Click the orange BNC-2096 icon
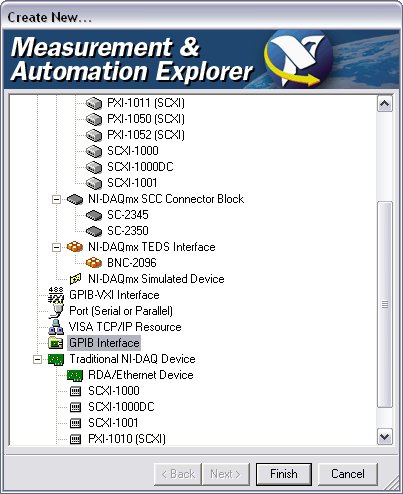Screen dimensions: 403x494 tap(94, 263)
